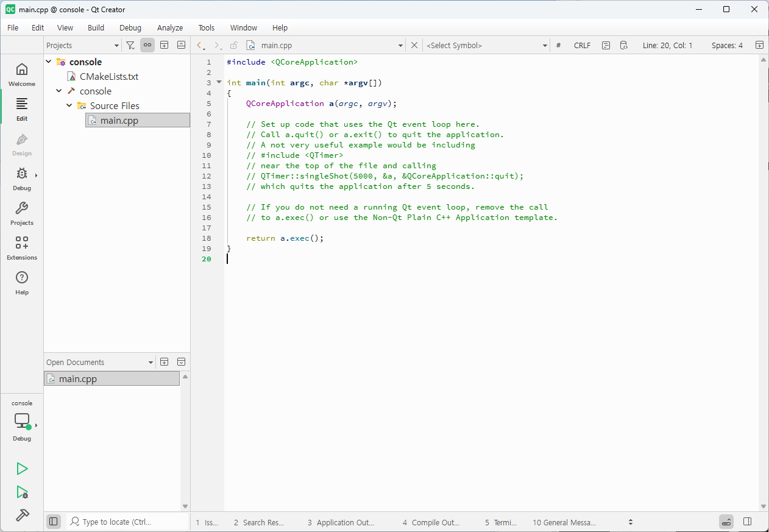Viewport: 769px width, 532px height.
Task: Split the Projects sidebar panel
Action: tap(165, 45)
